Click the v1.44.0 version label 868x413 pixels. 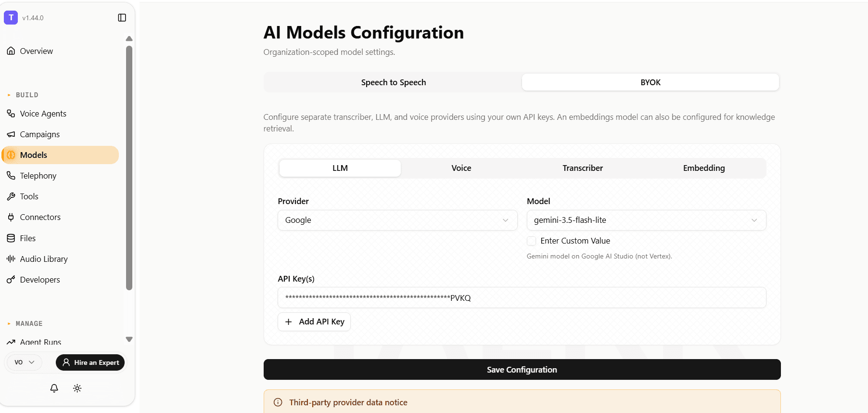(33, 18)
